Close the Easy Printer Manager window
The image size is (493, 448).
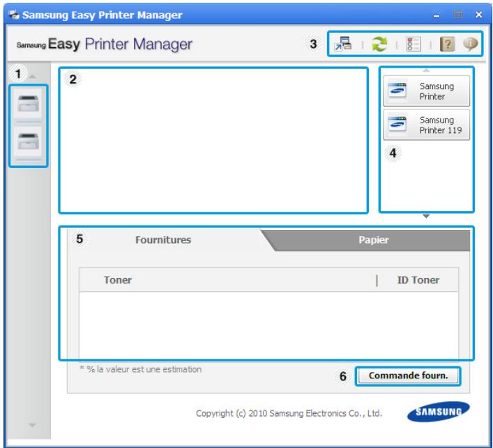click(478, 15)
